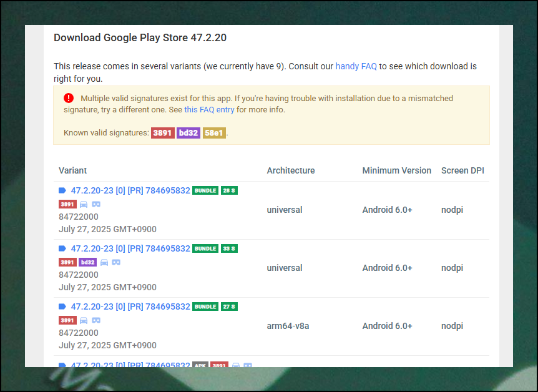
Task: Open the 28 S bundle variant link
Action: (130, 190)
